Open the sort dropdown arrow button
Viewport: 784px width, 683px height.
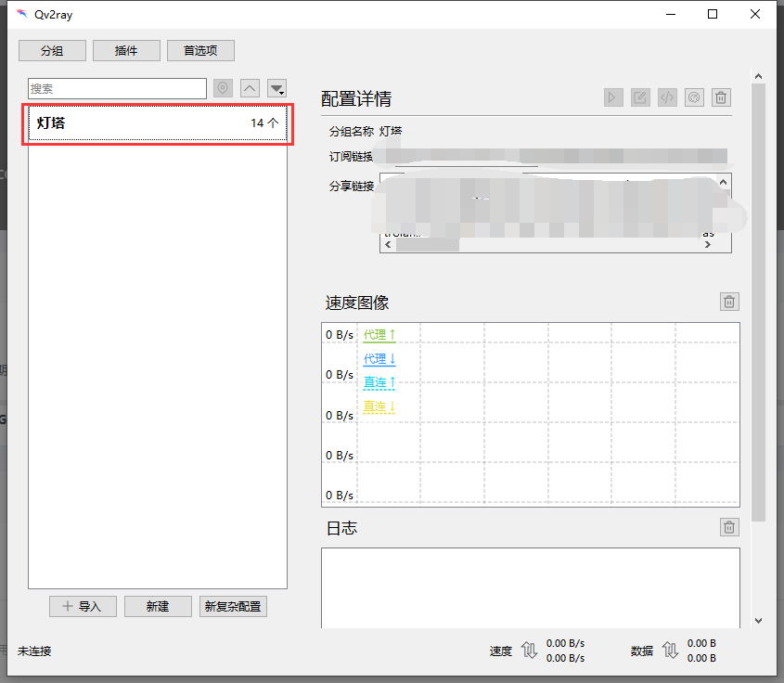(x=277, y=88)
